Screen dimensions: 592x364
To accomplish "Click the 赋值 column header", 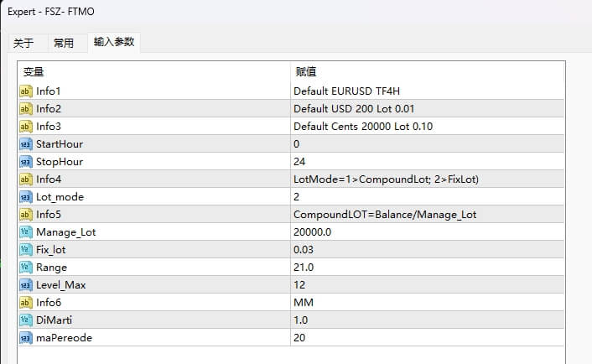I will tap(304, 72).
